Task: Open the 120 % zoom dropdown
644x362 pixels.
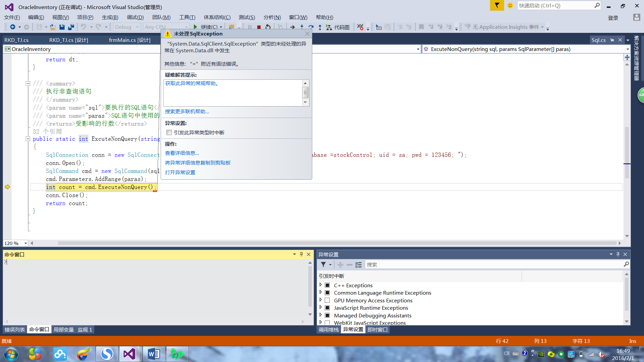Action: [x=25, y=243]
